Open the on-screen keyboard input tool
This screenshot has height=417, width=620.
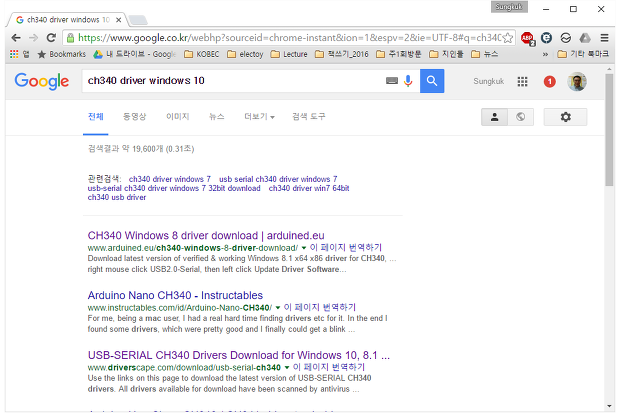391,81
